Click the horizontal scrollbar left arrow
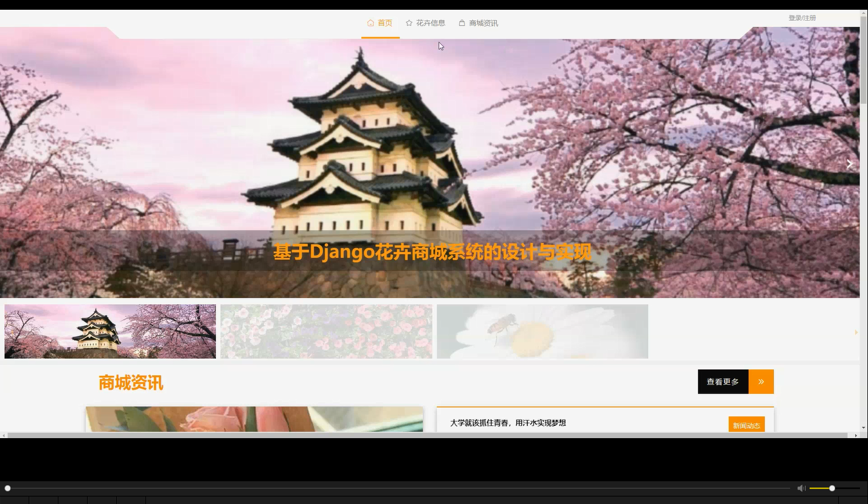 point(3,435)
